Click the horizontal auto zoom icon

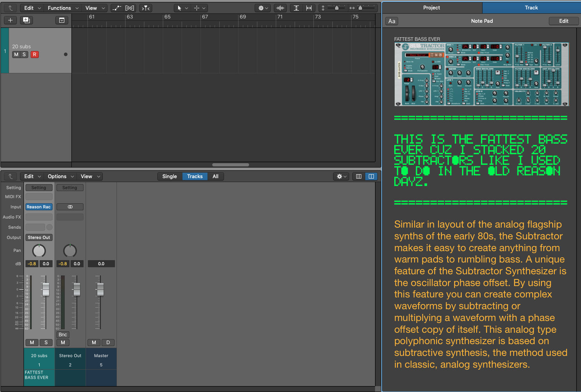(309, 8)
